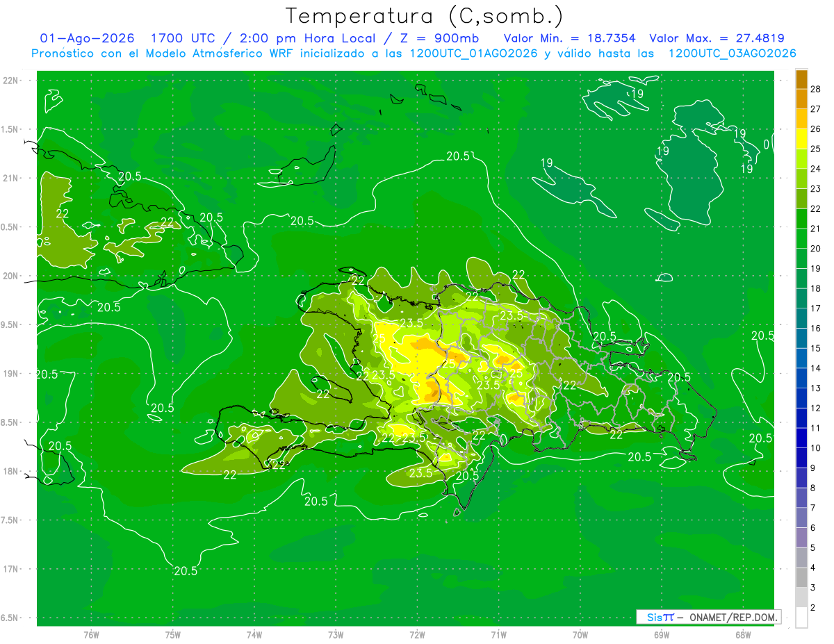Click the '1200UTC_01AGO2026' initialization time text
Screen dimensions: 834x644
point(473,53)
